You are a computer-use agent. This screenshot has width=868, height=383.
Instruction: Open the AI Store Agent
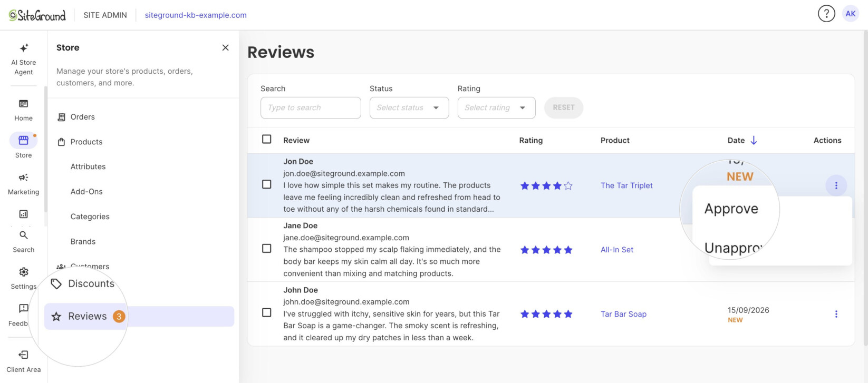[24, 59]
